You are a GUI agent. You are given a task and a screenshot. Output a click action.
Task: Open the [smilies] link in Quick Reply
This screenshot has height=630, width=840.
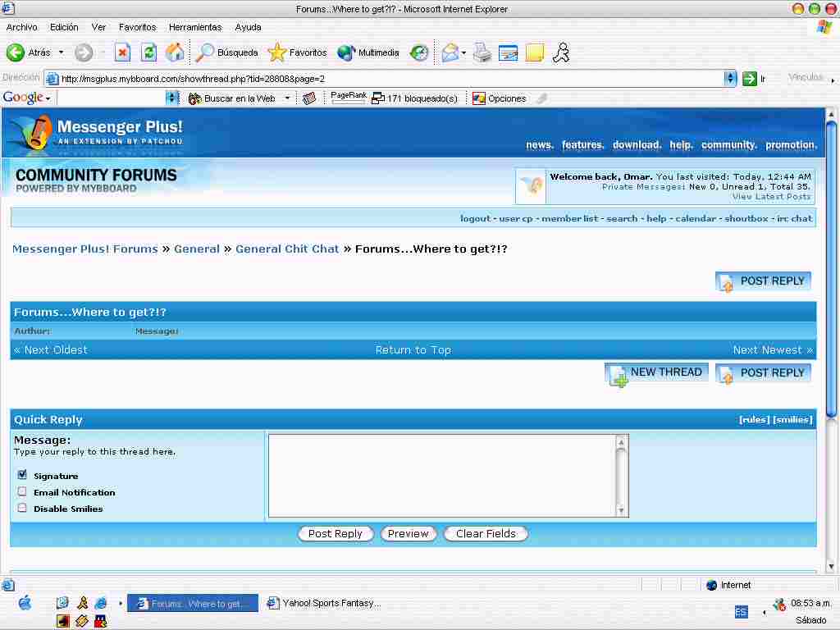793,419
